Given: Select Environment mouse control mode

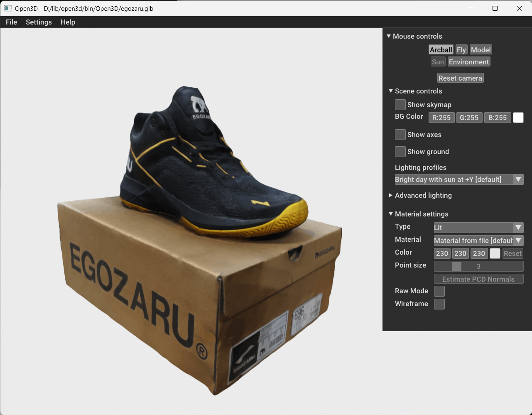Looking at the screenshot, I should [469, 62].
